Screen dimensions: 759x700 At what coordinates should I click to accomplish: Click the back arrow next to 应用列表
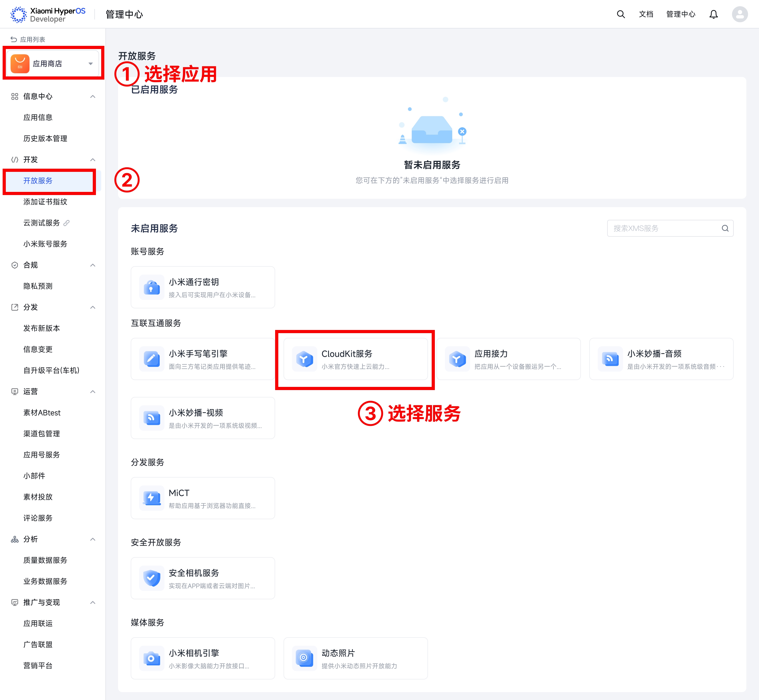coord(14,39)
